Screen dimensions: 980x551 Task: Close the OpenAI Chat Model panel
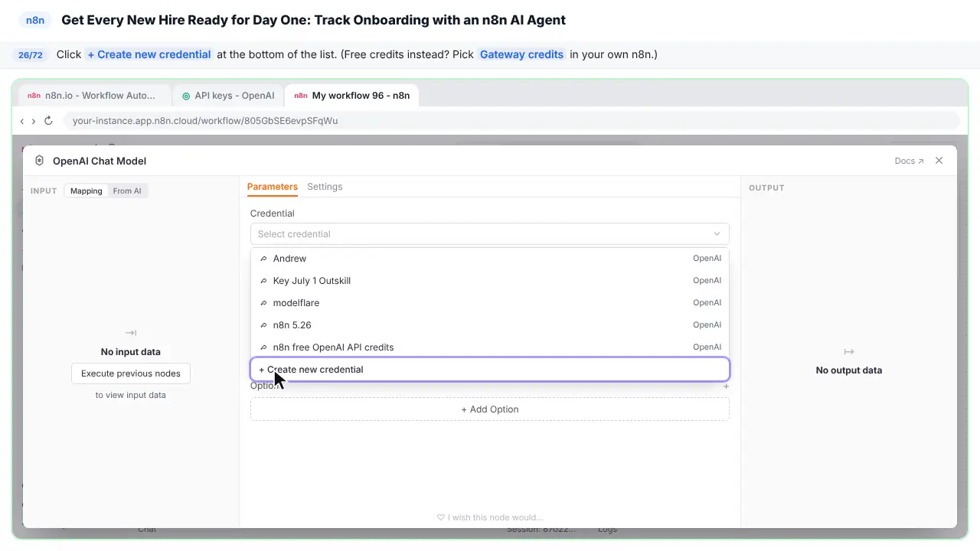[939, 161]
